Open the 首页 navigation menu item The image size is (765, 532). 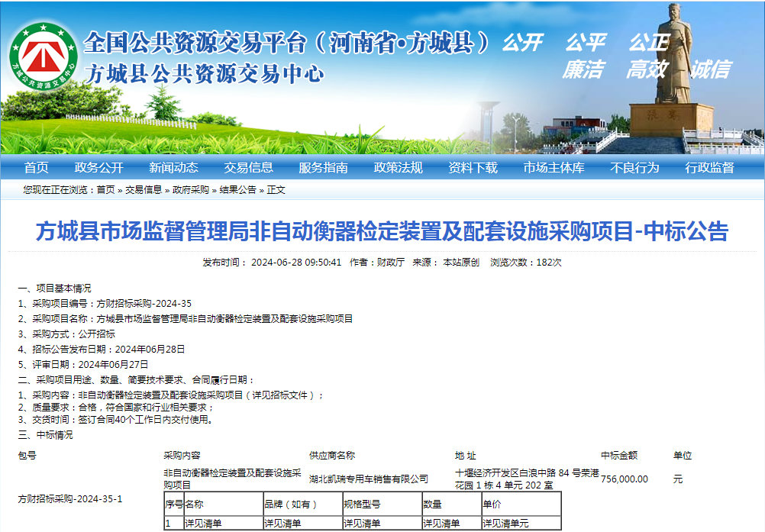(36, 168)
